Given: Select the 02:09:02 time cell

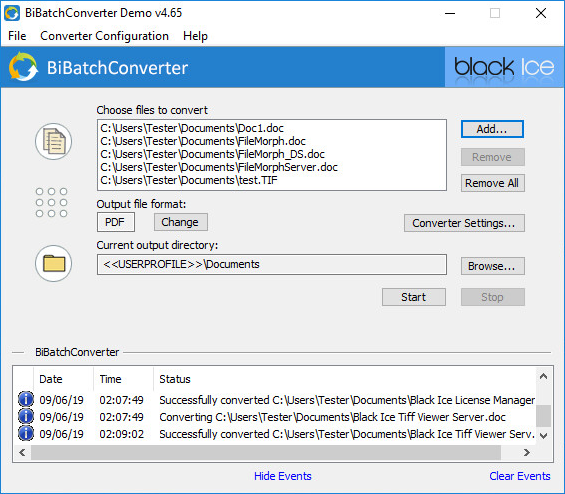Looking at the screenshot, I should [121, 434].
